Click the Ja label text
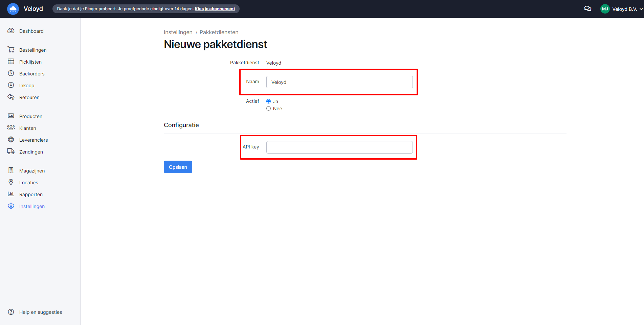 point(276,101)
